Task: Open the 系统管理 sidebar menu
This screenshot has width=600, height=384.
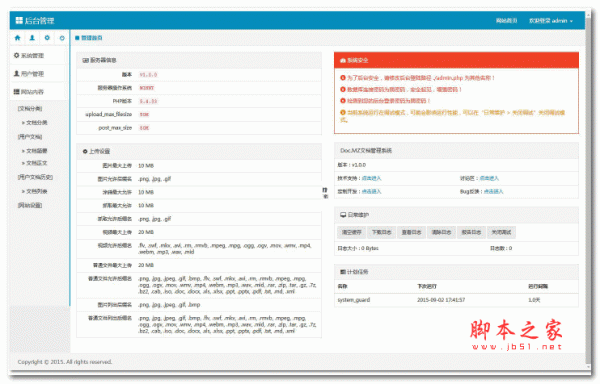Action: click(38, 56)
